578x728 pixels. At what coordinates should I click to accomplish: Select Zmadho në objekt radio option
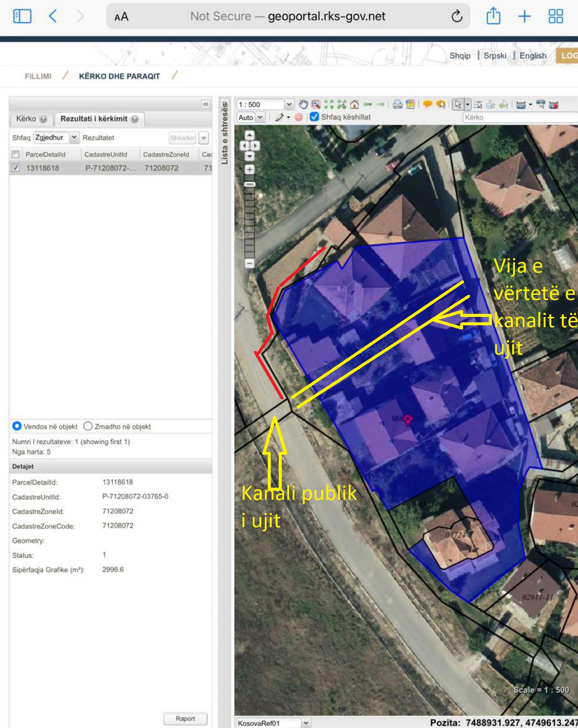[x=88, y=426]
